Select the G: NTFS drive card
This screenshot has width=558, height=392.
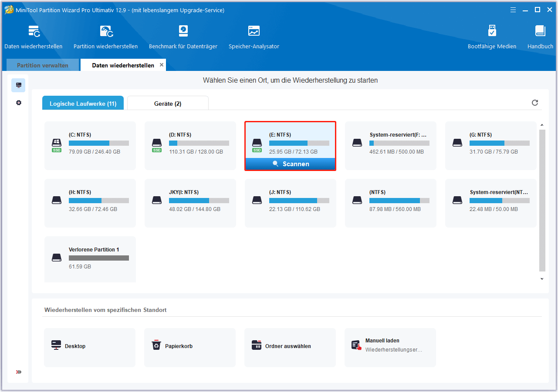pos(491,146)
